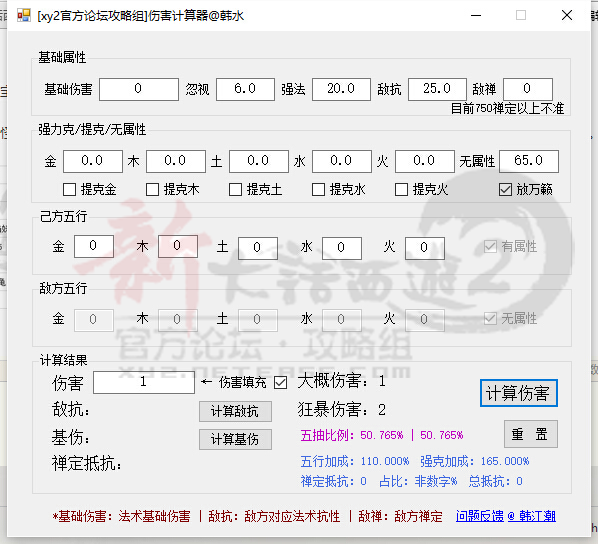Open the @韩江潮 author link
598x544 pixels.
[x=532, y=516]
